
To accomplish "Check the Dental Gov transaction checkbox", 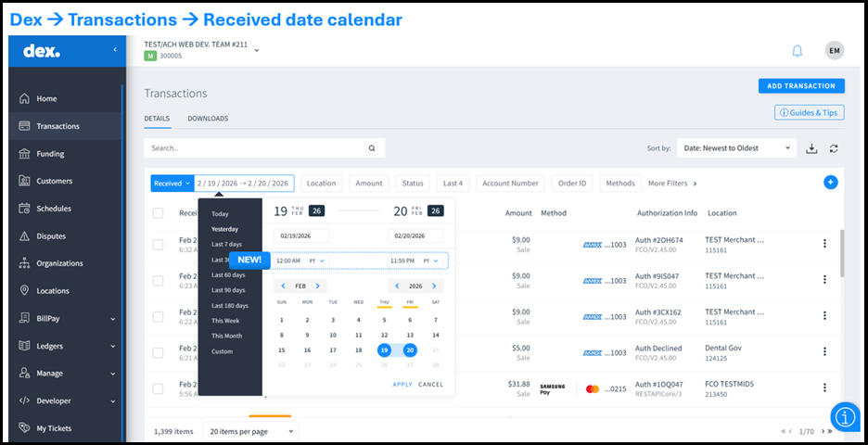I will [x=158, y=352].
